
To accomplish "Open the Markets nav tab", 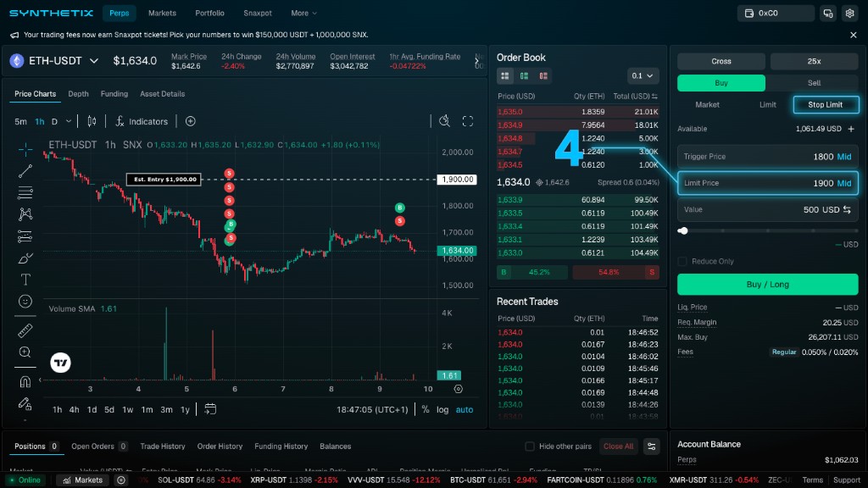I will [162, 14].
